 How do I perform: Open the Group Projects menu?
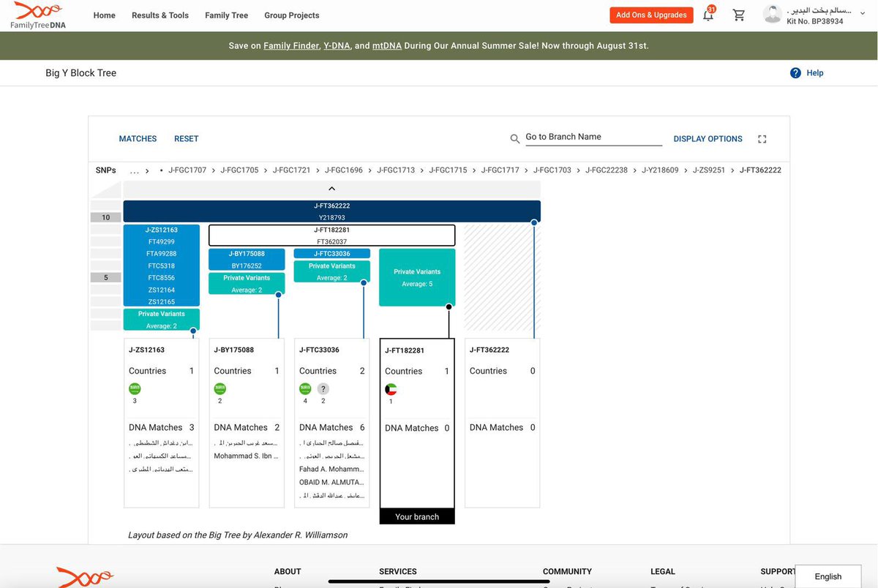click(x=292, y=15)
